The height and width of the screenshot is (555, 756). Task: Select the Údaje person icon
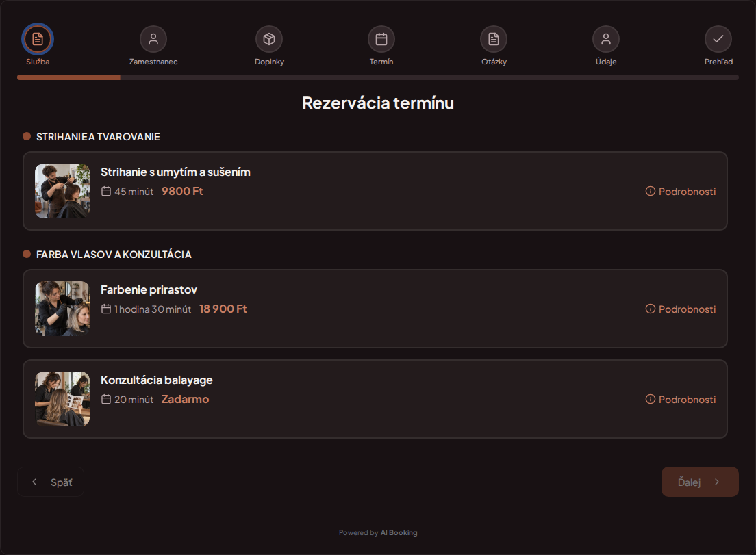606,39
